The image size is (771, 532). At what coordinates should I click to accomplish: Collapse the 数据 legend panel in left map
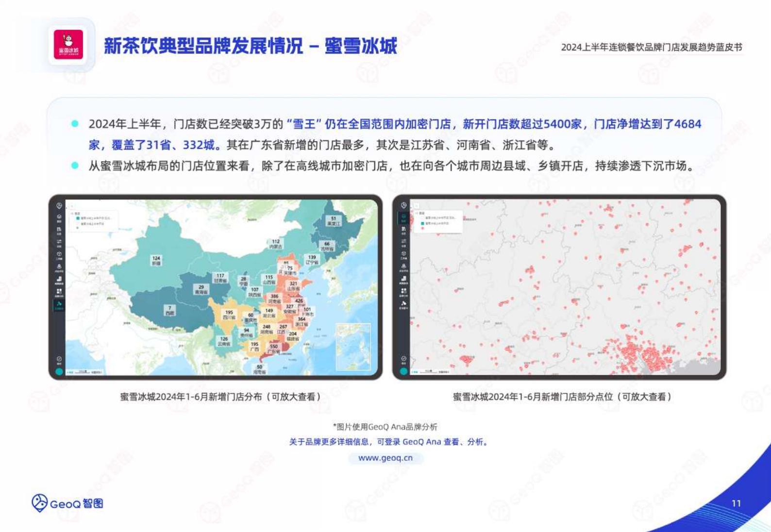pos(72,213)
